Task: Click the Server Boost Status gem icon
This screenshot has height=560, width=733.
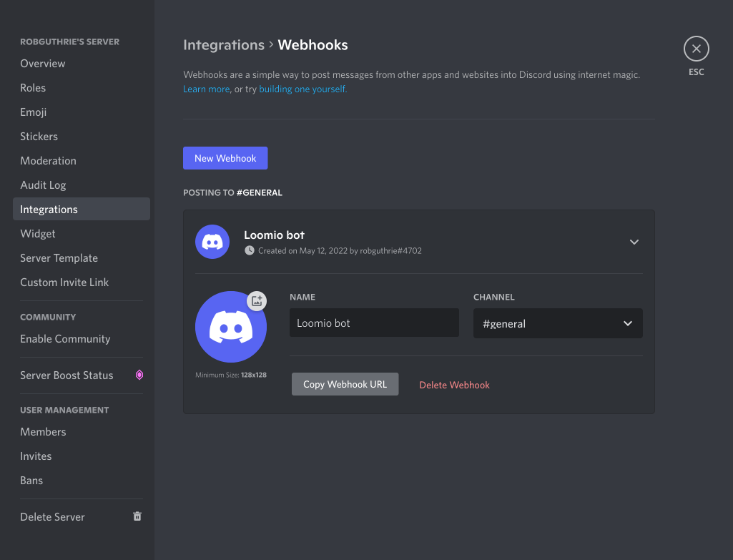Action: pos(139,375)
